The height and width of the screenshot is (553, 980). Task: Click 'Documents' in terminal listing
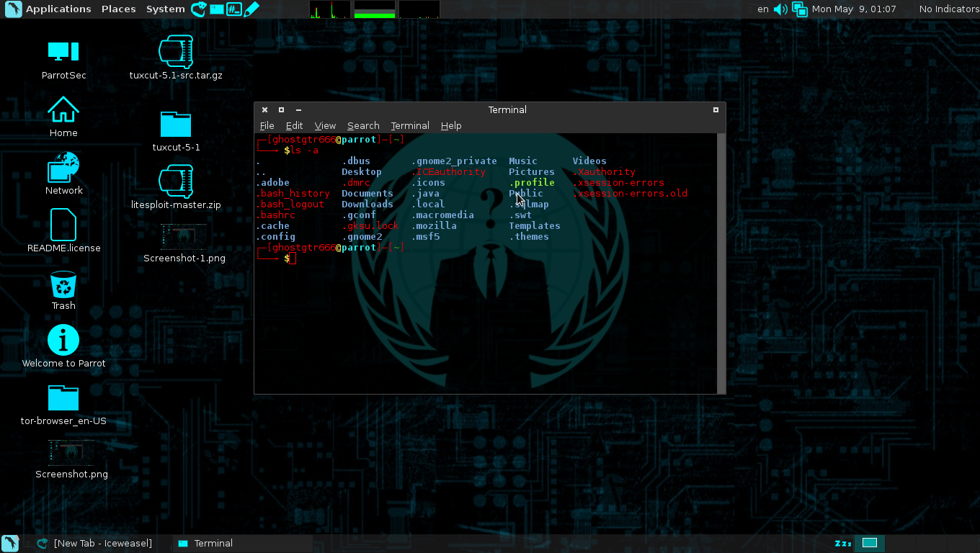(367, 194)
